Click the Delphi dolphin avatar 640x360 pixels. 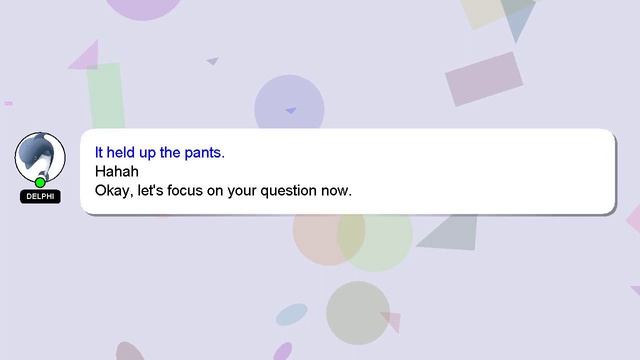[40, 157]
